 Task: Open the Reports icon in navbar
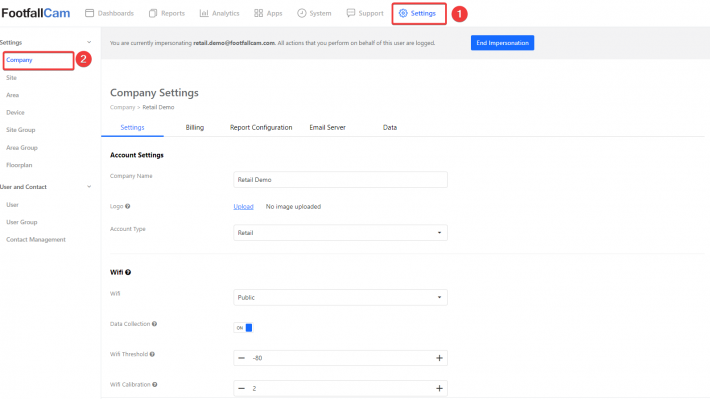153,13
